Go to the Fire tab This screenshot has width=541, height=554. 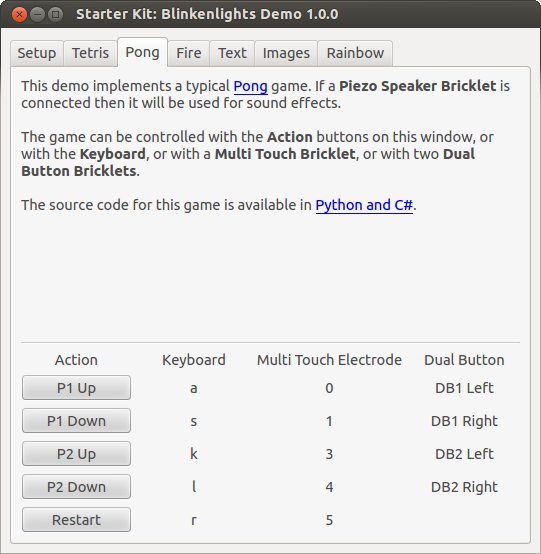click(189, 53)
